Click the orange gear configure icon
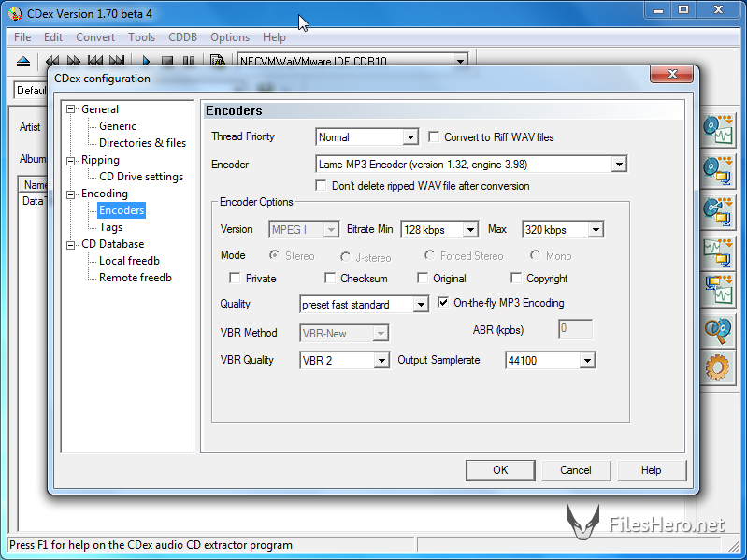 [718, 367]
